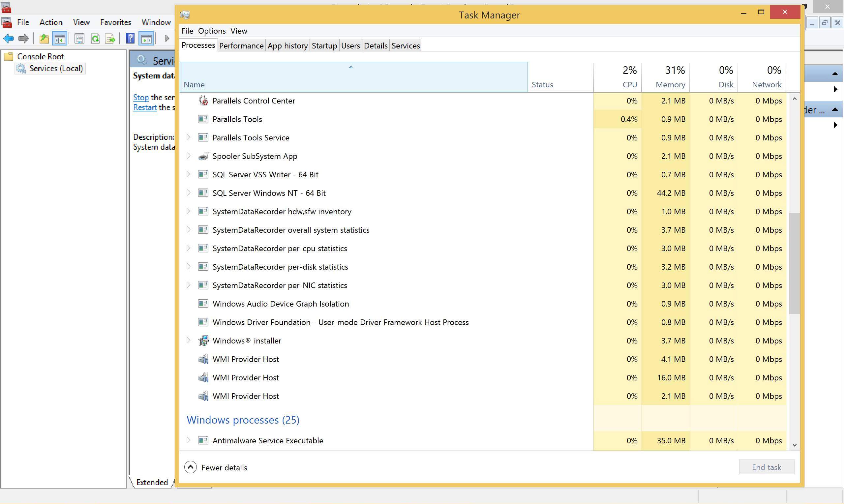The width and height of the screenshot is (844, 504).
Task: Click the Export List icon
Action: (110, 38)
